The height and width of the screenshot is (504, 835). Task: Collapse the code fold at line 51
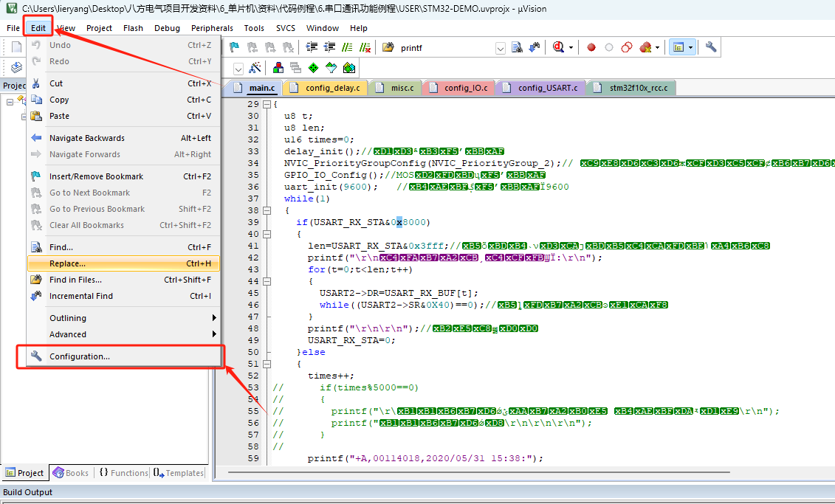tap(267, 364)
